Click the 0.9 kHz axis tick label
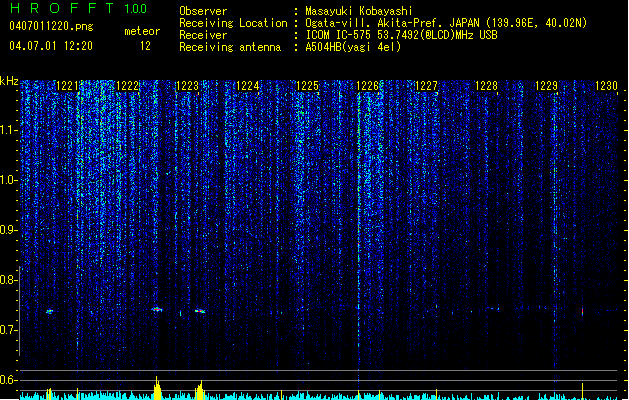This screenshot has width=629, height=400. 8,230
